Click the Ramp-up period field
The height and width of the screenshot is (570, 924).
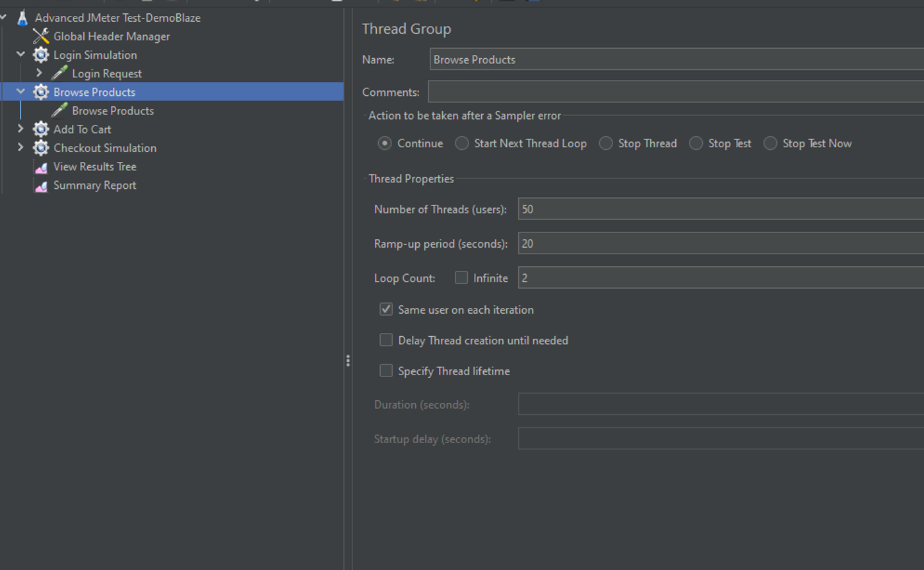point(721,244)
